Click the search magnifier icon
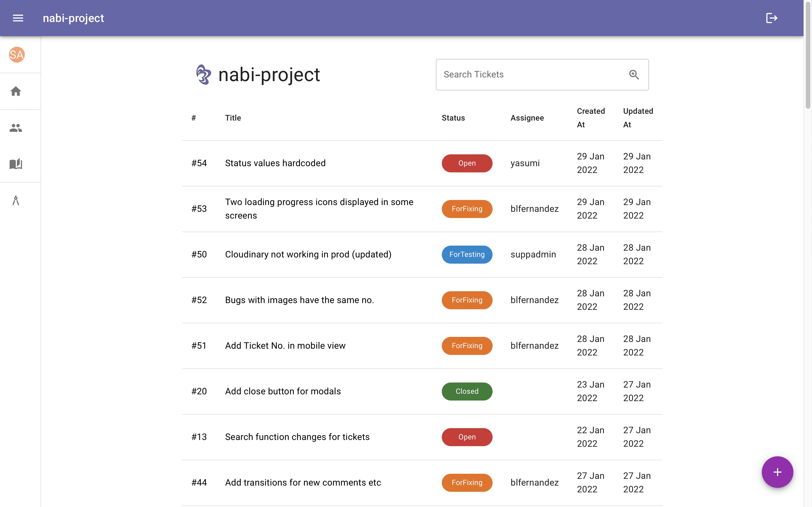Screen dimensions: 812x507 634,74
